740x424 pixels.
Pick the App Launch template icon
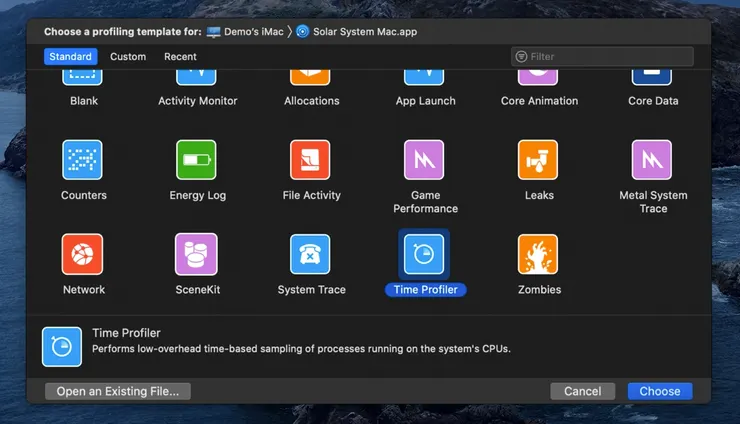pos(424,77)
